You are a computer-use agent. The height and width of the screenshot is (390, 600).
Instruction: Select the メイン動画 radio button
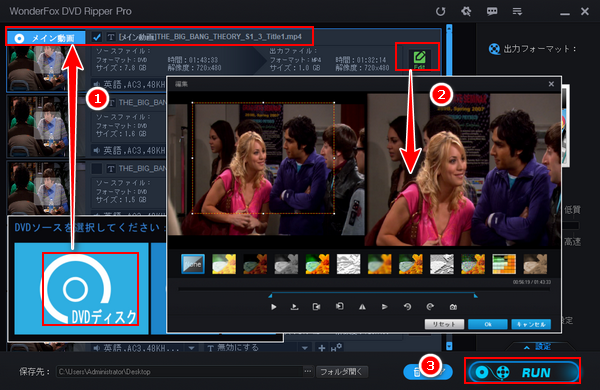19,38
